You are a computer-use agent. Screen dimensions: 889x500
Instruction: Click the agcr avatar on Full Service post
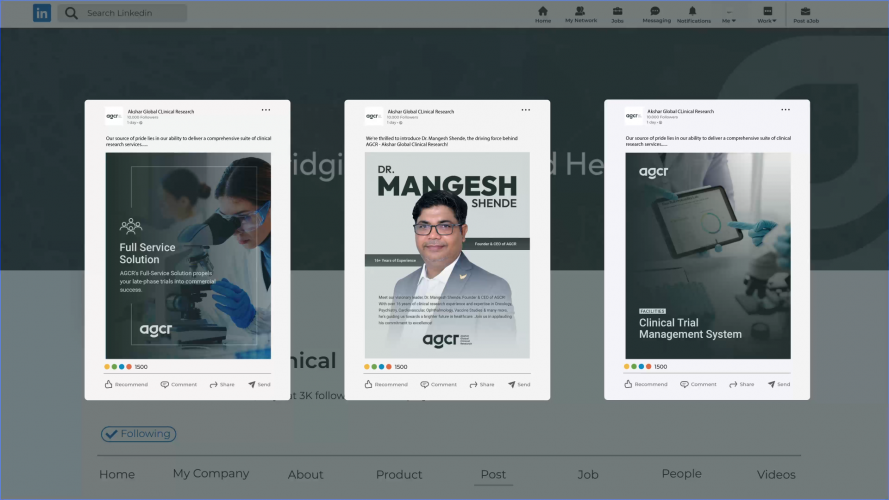pos(114,116)
